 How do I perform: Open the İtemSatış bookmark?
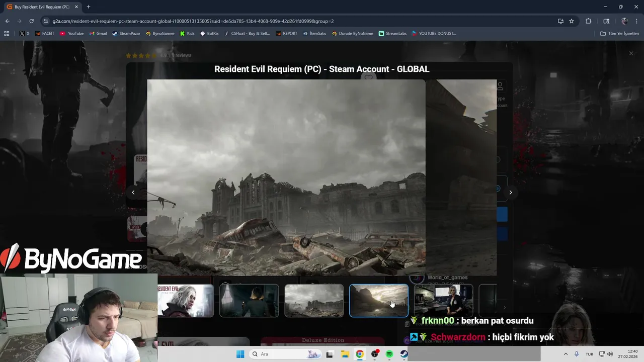click(x=314, y=34)
